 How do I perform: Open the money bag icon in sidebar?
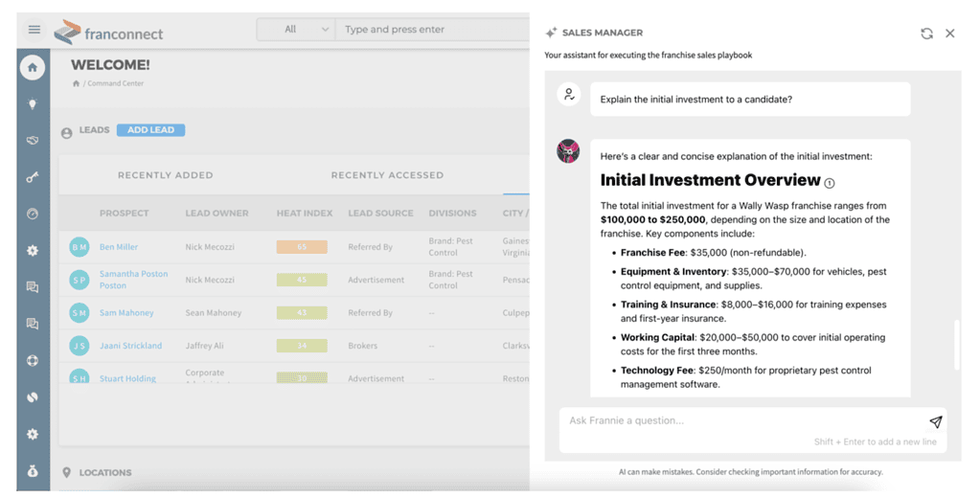33,471
